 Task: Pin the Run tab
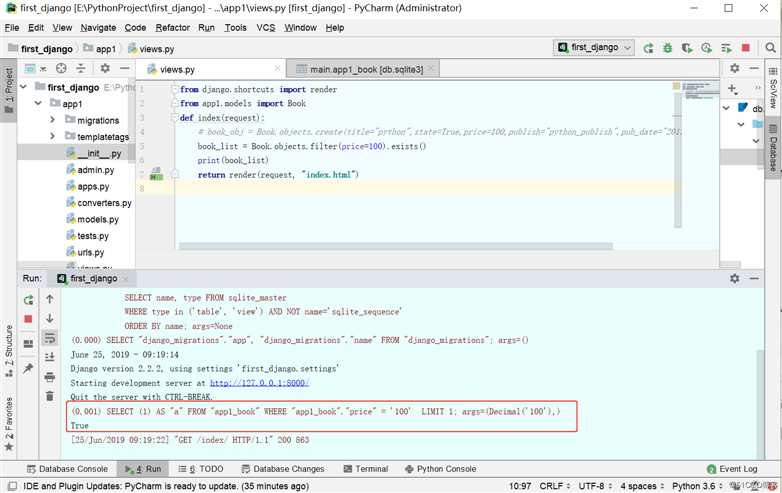point(28,368)
